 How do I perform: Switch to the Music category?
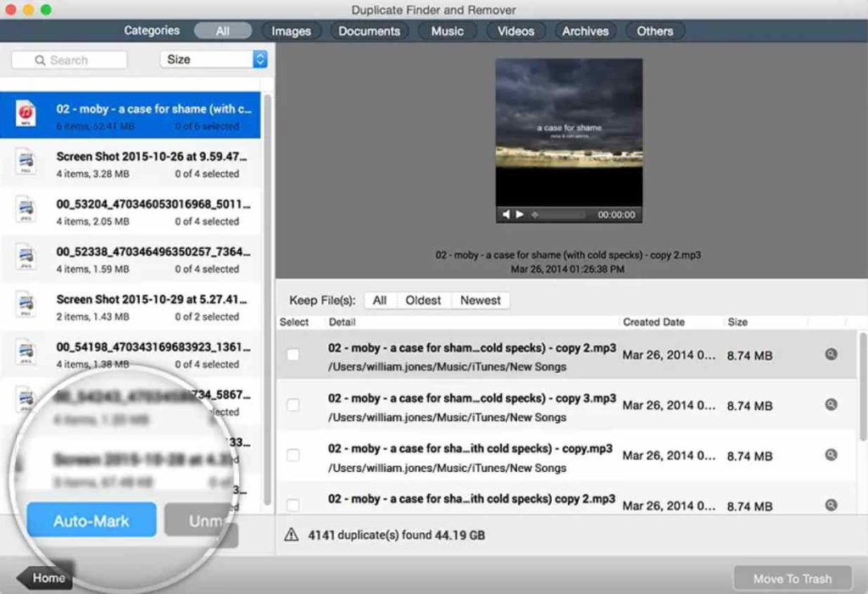pyautogui.click(x=448, y=31)
